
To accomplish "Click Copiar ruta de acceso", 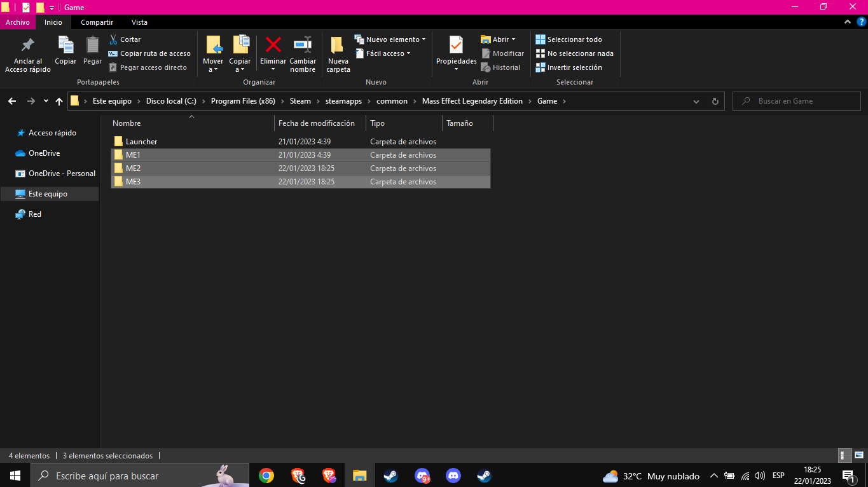I will (149, 53).
